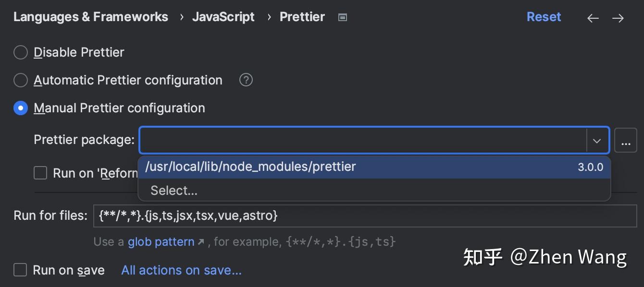Image resolution: width=644 pixels, height=287 pixels.
Task: Click the forward navigation arrow
Action: click(x=618, y=18)
